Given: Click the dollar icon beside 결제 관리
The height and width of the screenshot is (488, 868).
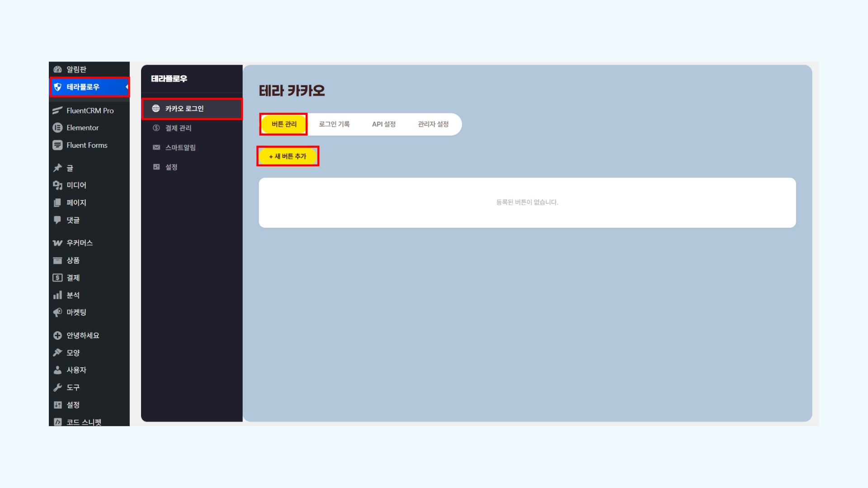Looking at the screenshot, I should coord(156,128).
